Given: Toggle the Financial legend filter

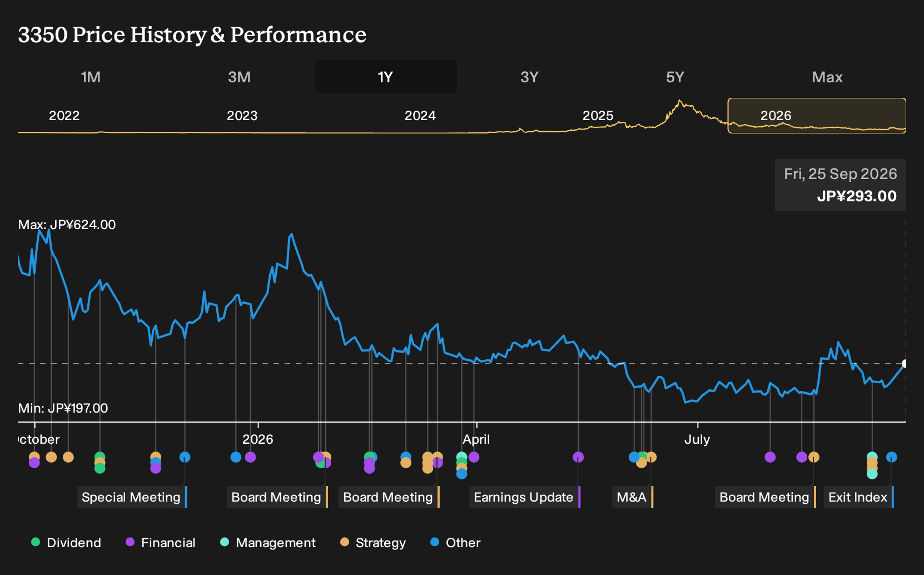Looking at the screenshot, I should (x=161, y=543).
